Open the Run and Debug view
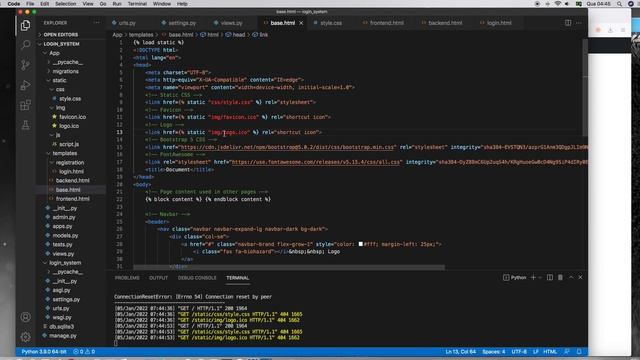The image size is (640, 360). (x=25, y=85)
